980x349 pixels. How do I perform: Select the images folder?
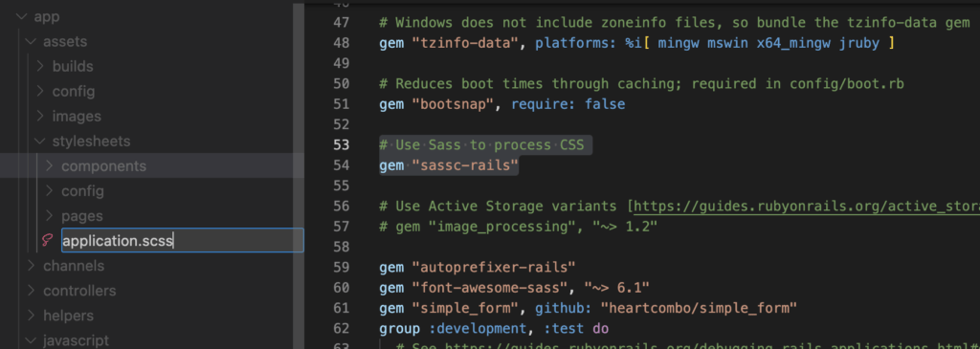(x=77, y=116)
